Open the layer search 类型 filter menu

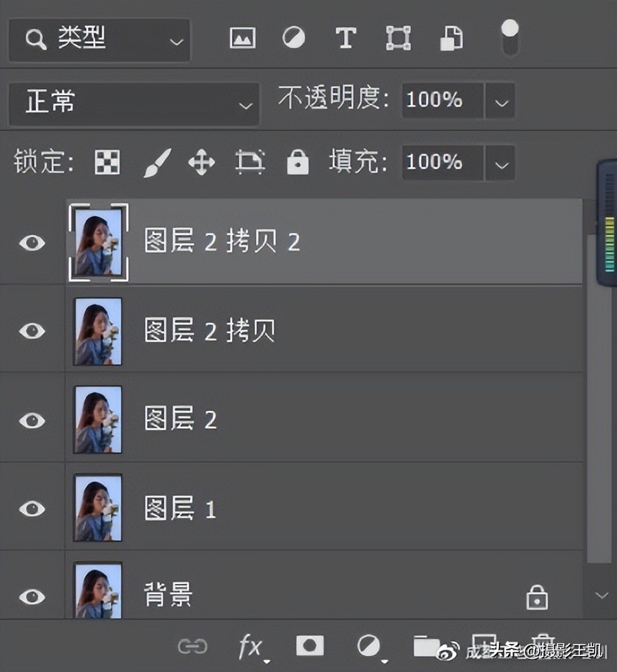tap(99, 40)
